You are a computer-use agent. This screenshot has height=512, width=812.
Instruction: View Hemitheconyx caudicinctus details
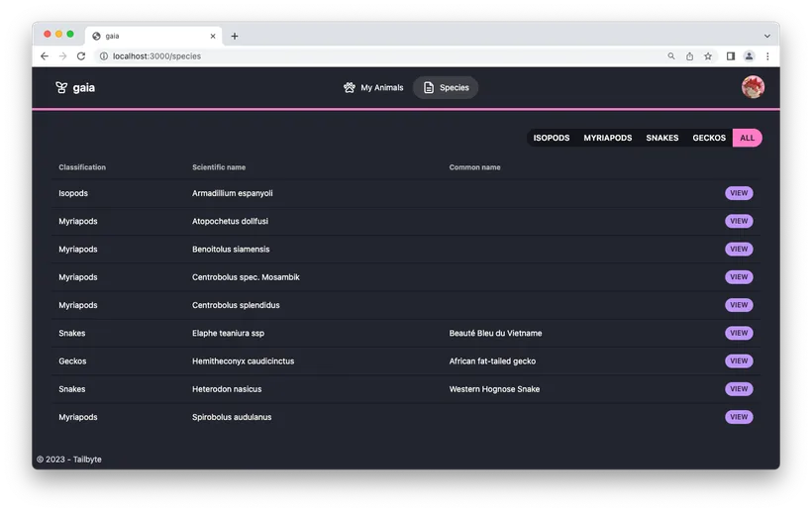point(739,360)
